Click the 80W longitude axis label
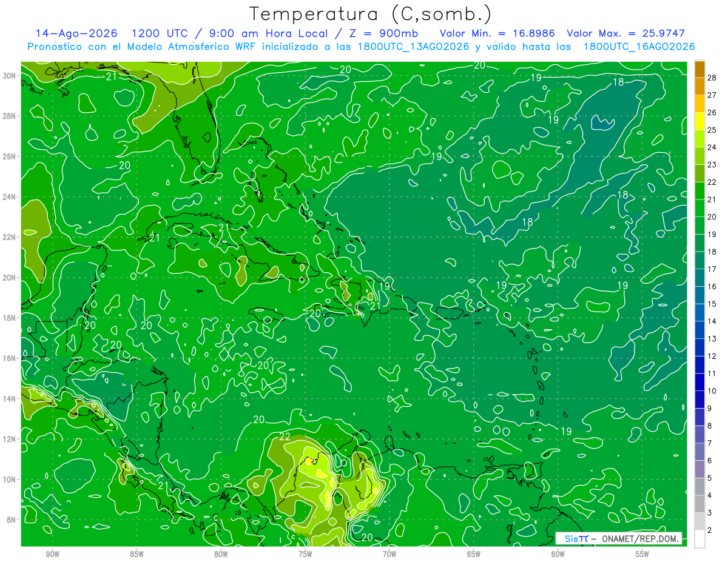 221,554
